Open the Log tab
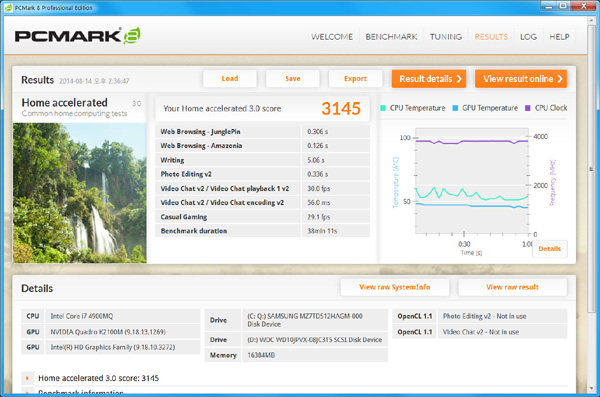The width and height of the screenshot is (600, 397). (528, 37)
